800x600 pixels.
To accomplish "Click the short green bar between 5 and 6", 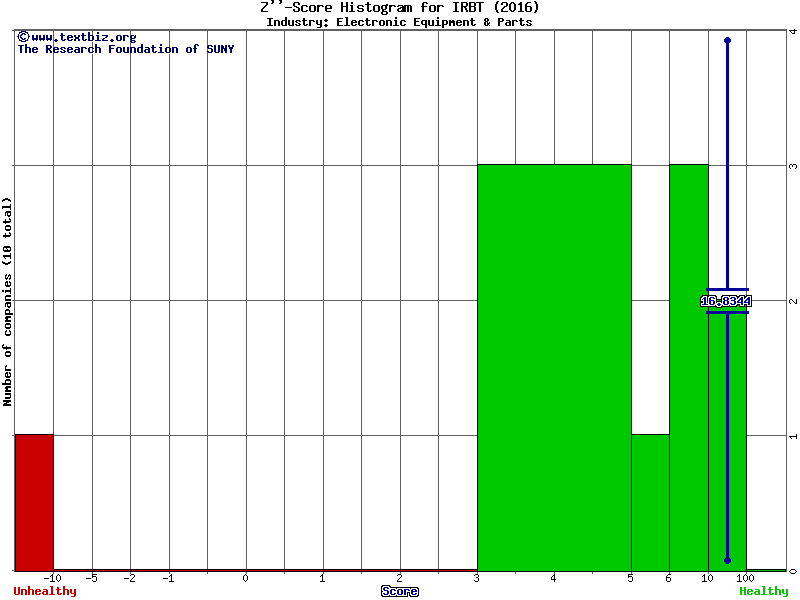I will tap(651, 503).
